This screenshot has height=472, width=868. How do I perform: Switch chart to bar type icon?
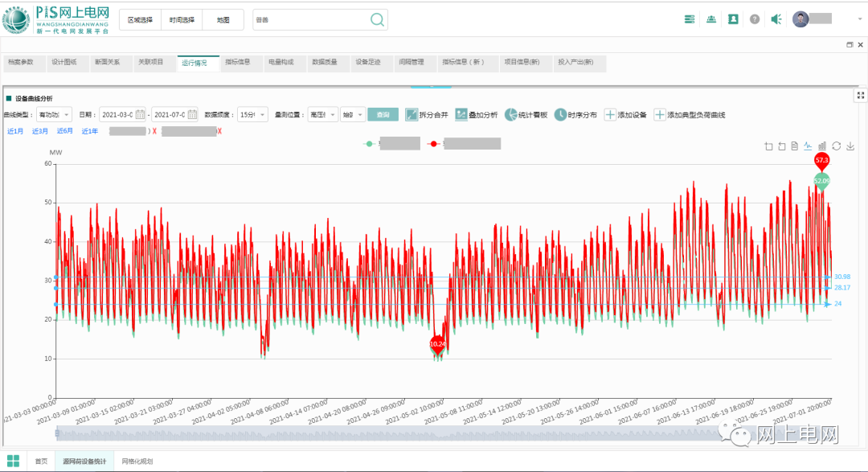[822, 146]
